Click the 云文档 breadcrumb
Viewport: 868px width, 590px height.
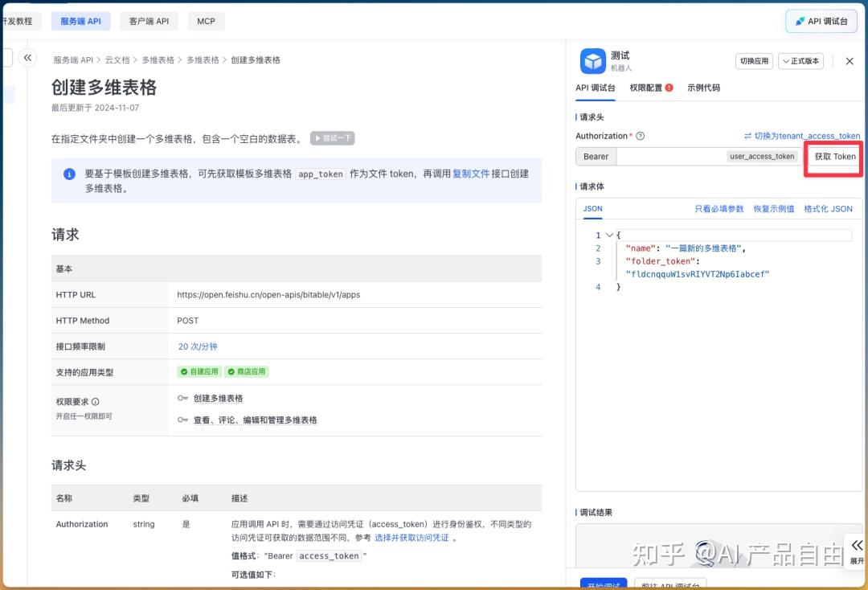pos(117,59)
